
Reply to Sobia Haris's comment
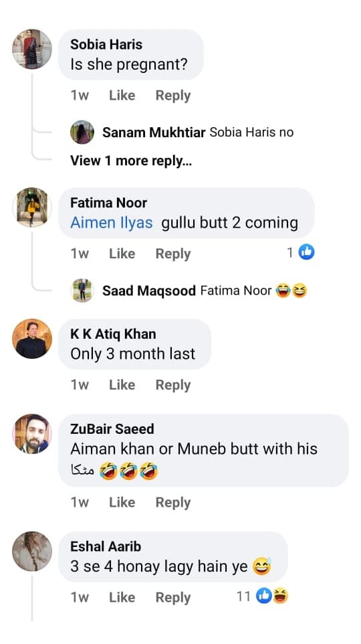pyautogui.click(x=172, y=96)
